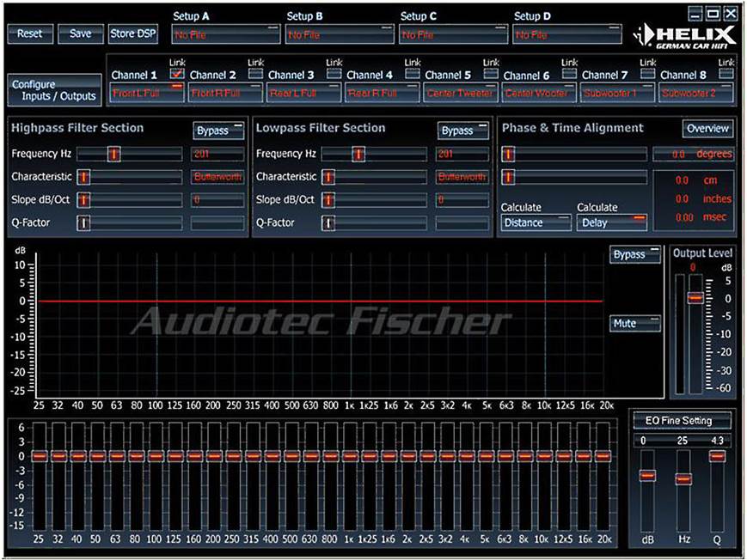Click the Helix German Car HiFi logo

click(684, 38)
